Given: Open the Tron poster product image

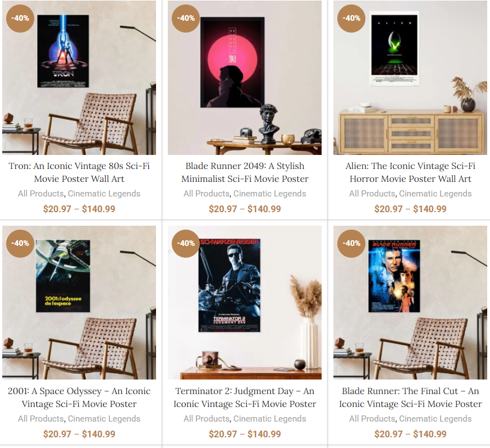Looking at the screenshot, I should pos(79,77).
